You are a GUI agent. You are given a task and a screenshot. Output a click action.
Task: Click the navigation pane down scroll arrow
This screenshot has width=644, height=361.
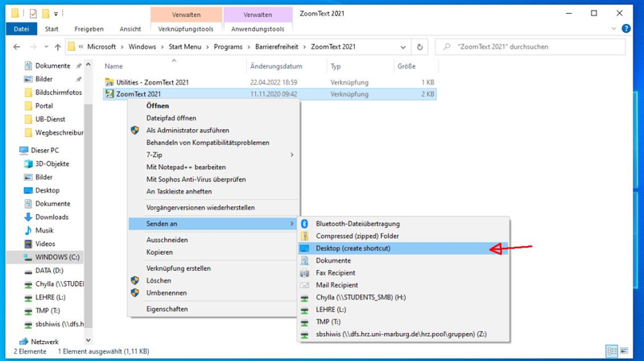click(x=88, y=340)
